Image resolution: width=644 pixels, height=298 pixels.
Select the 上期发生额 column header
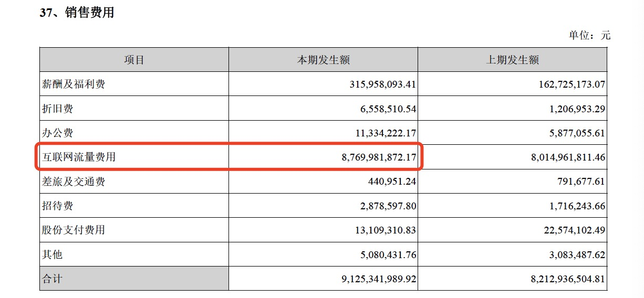pyautogui.click(x=512, y=60)
